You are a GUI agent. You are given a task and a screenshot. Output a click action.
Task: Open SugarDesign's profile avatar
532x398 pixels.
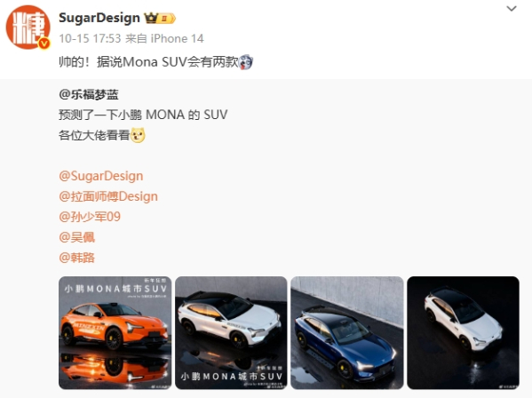click(x=28, y=28)
